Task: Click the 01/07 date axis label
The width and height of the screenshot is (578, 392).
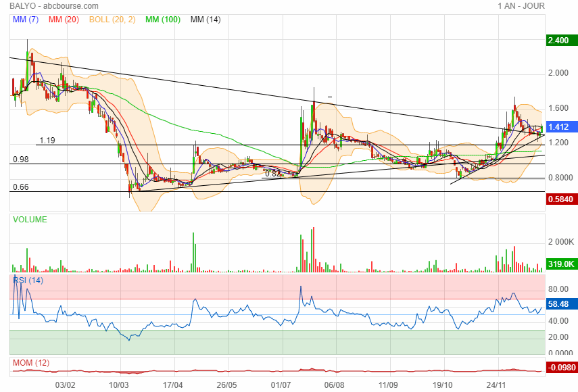Action: (281, 385)
